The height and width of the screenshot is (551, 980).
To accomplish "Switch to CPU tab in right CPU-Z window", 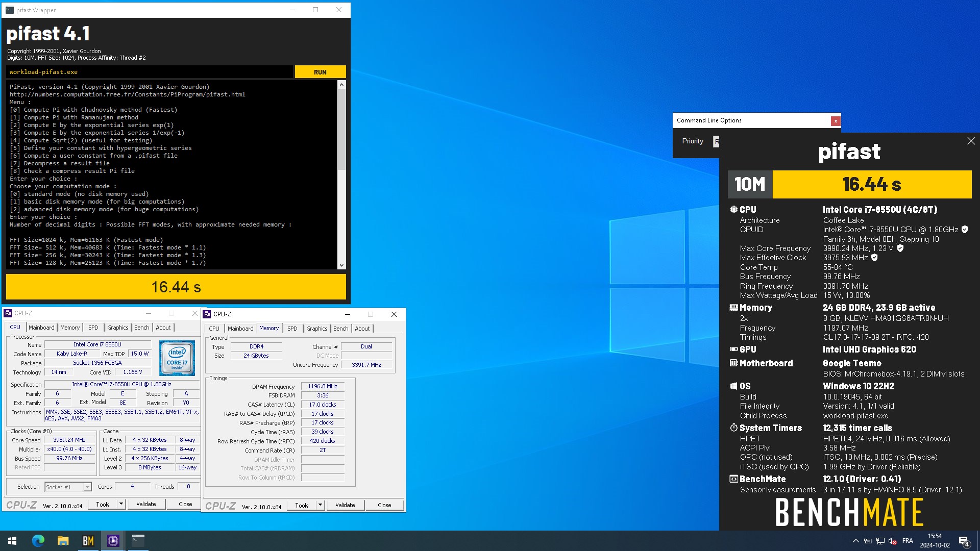I will pos(214,329).
